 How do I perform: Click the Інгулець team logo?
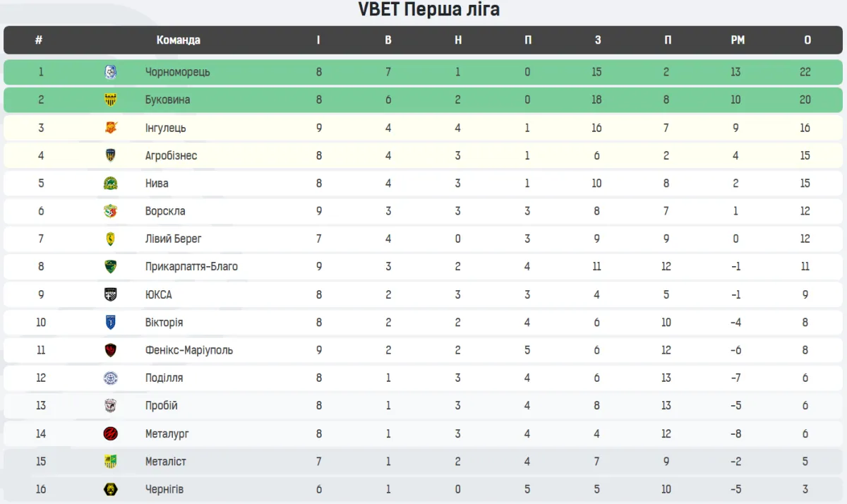coord(111,128)
